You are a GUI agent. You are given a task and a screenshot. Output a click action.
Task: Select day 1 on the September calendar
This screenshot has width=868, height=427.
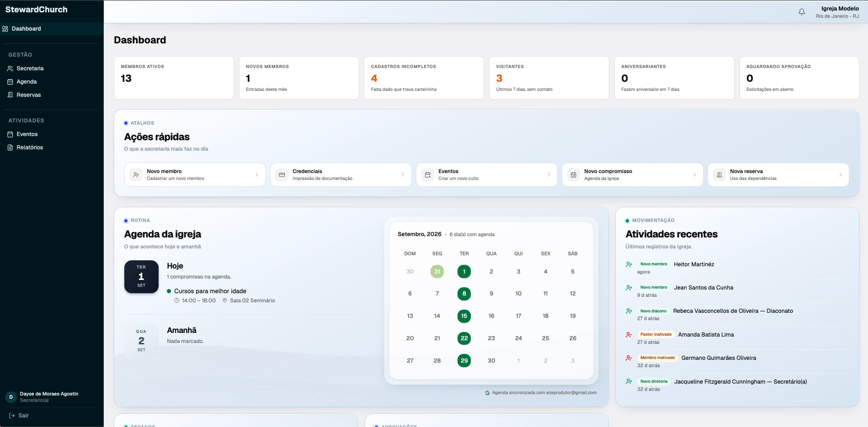[464, 272]
